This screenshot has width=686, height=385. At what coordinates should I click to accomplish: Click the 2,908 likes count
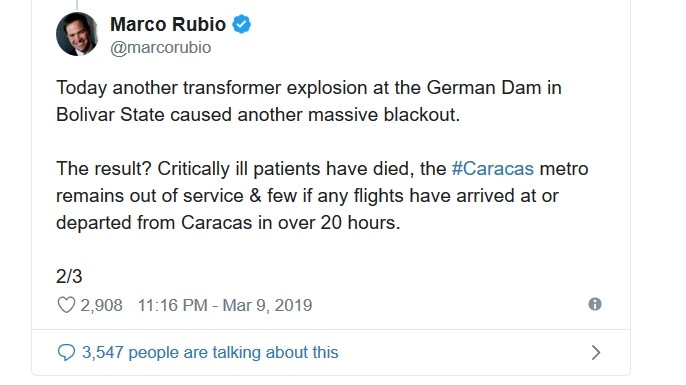coord(102,305)
